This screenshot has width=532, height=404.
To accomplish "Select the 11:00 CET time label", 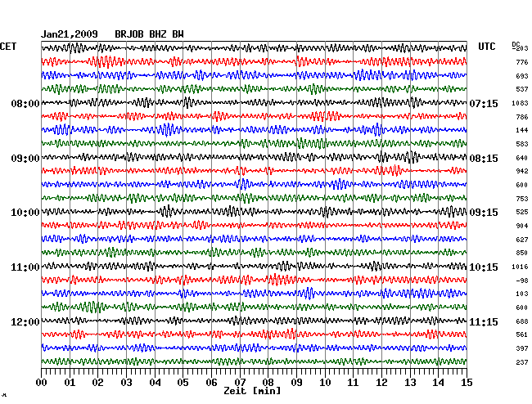I will 25,267.
